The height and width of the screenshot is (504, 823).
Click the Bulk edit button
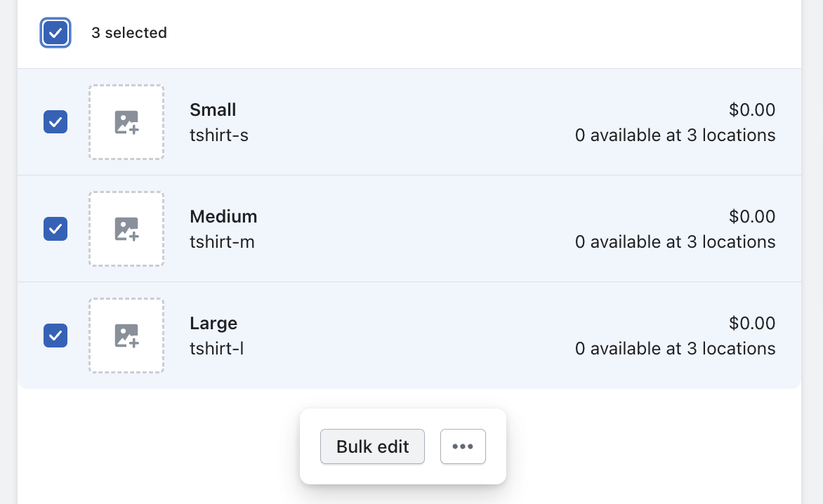(372, 446)
